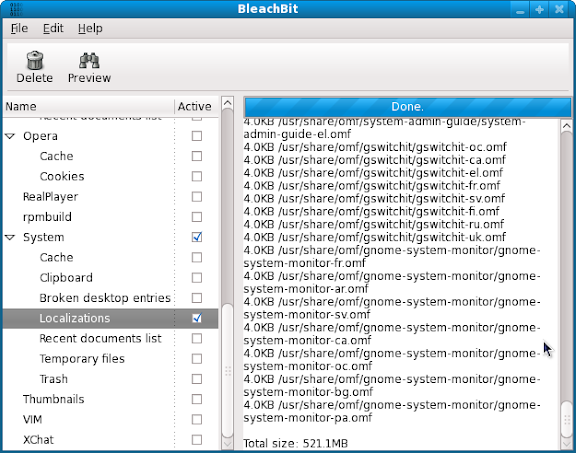The image size is (576, 453).
Task: Click the gnome-system-monitor-pa.omf entry
Action: (x=392, y=411)
